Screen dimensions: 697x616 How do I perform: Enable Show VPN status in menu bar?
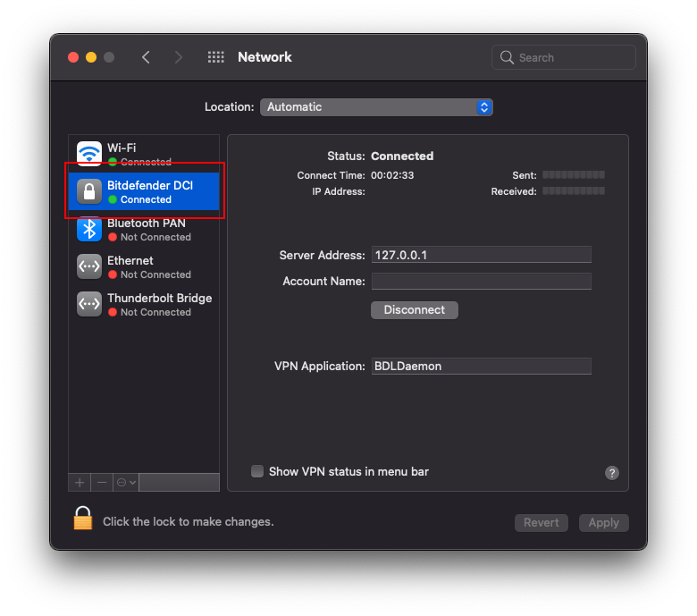click(x=257, y=471)
